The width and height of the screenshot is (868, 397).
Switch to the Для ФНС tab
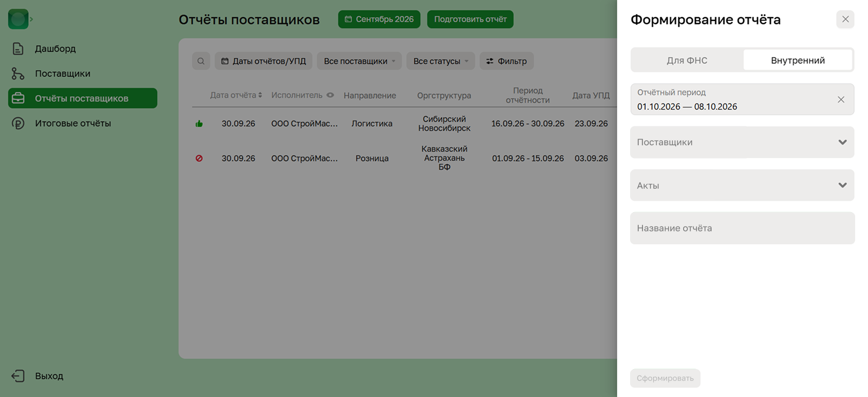point(687,61)
